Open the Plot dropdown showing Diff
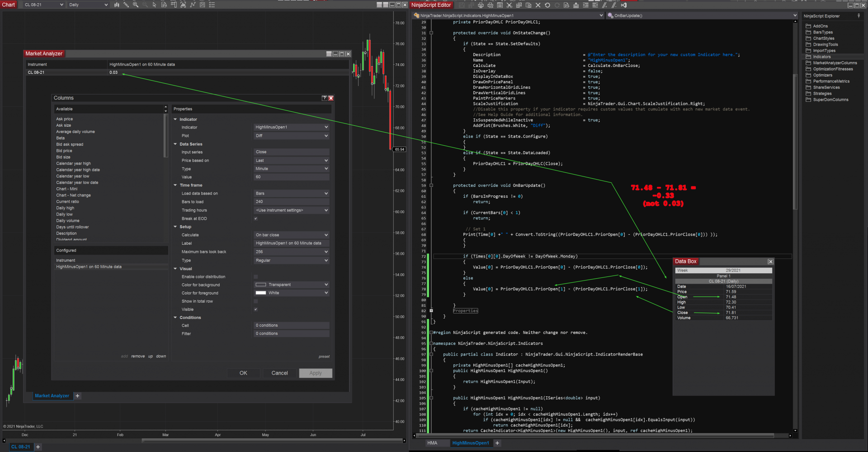Image resolution: width=868 pixels, height=452 pixels. pos(292,136)
